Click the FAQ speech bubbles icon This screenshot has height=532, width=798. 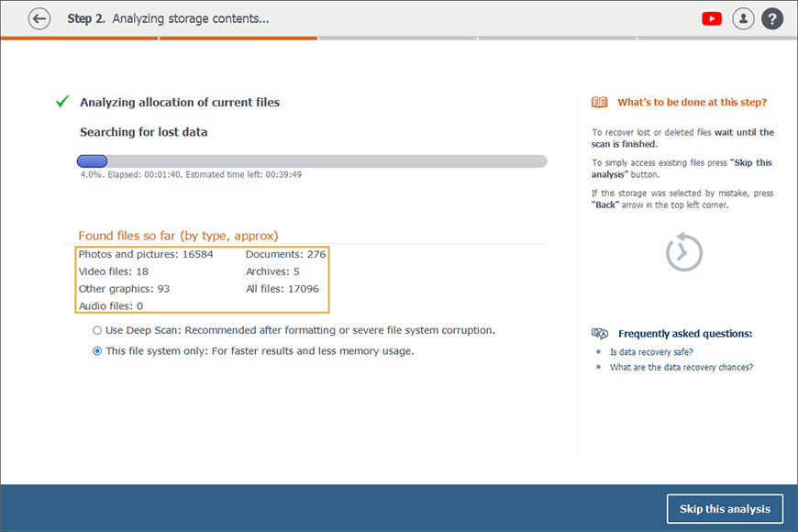600,334
